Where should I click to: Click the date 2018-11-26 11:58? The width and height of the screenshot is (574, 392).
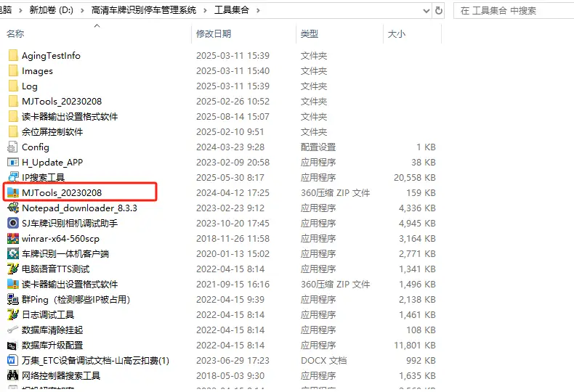(233, 238)
